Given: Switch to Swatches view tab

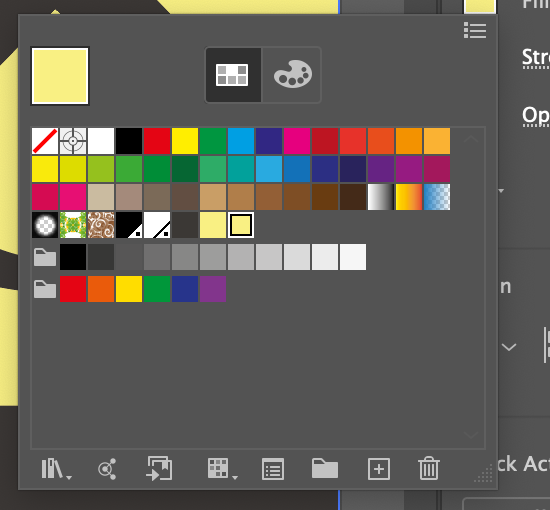Looking at the screenshot, I should (x=233, y=75).
